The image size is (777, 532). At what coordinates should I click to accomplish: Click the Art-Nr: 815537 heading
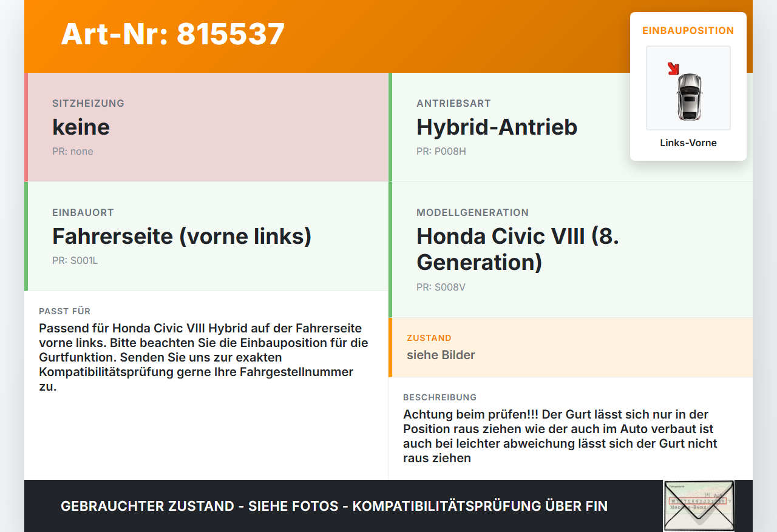173,34
